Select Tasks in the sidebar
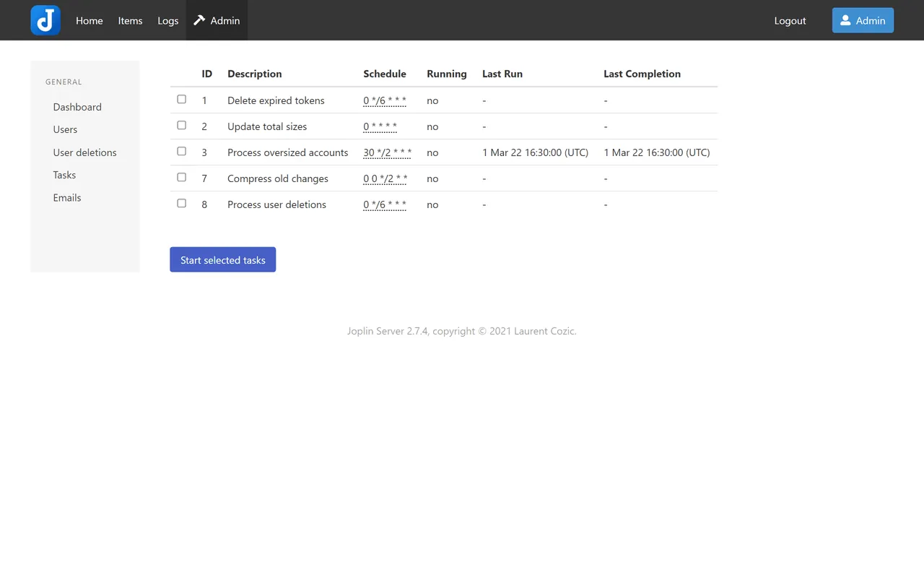Viewport: 924px width, 578px height. [x=64, y=175]
